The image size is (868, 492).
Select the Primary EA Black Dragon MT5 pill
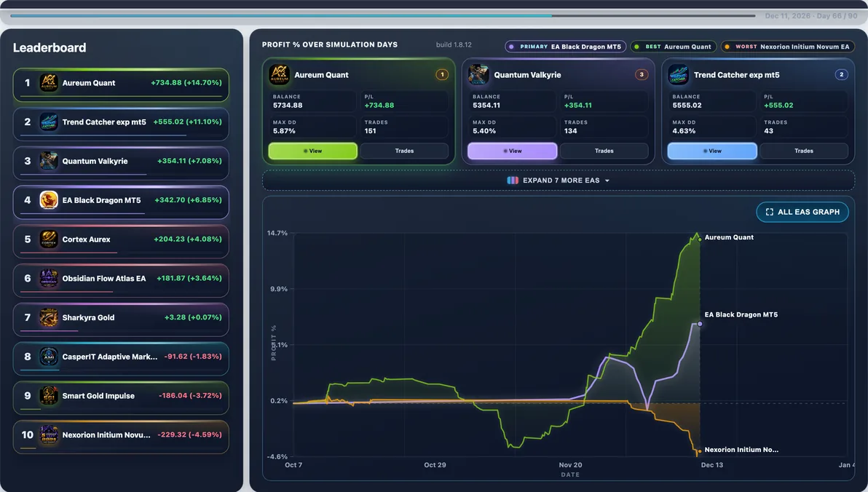click(x=565, y=47)
